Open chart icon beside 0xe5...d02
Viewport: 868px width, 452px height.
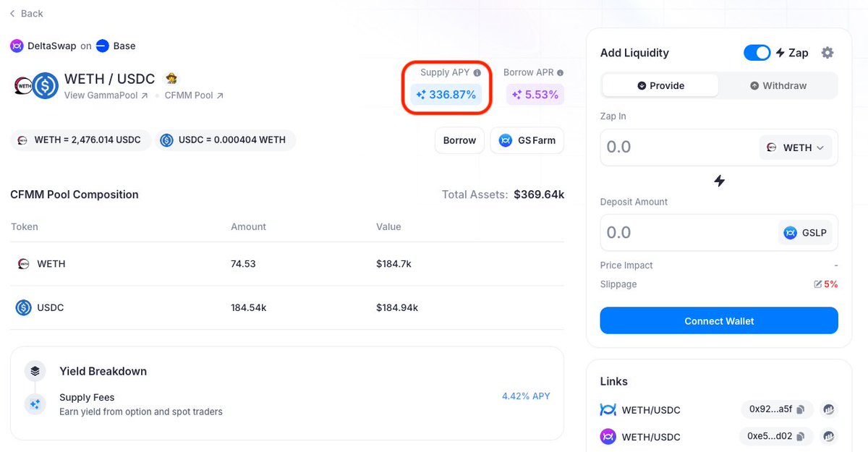point(829,437)
